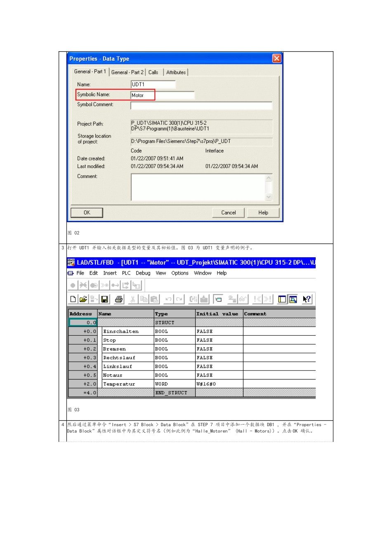Close the Properties - Data Type dialog

[276, 58]
